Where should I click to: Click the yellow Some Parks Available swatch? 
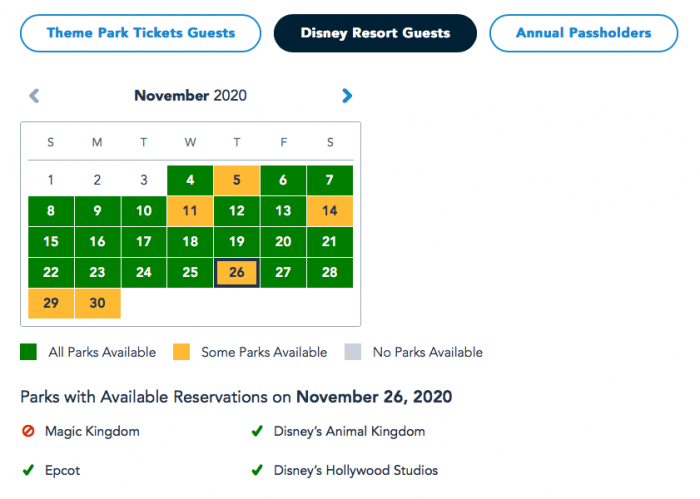(183, 352)
